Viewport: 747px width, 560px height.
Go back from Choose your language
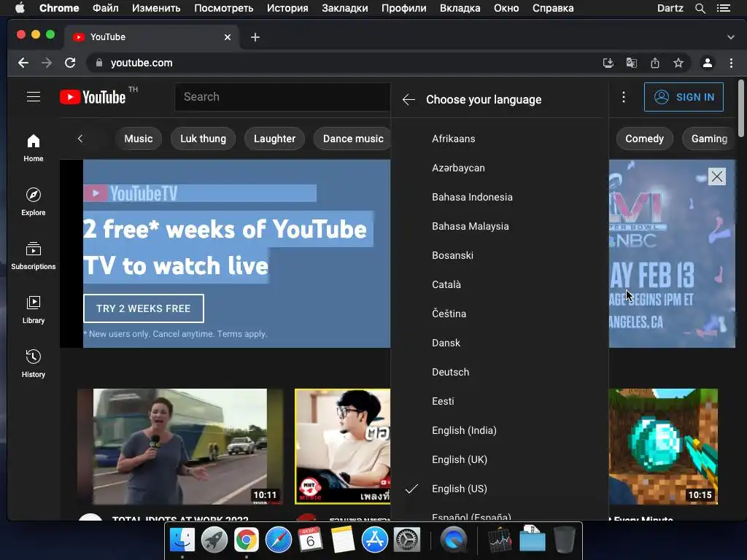[409, 99]
